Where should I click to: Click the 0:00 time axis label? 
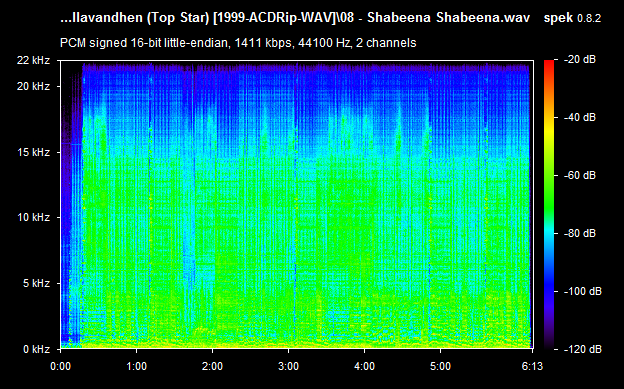point(60,366)
